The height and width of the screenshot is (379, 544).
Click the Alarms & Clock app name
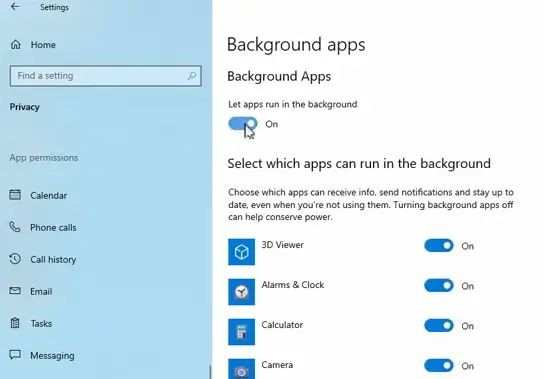(x=293, y=285)
